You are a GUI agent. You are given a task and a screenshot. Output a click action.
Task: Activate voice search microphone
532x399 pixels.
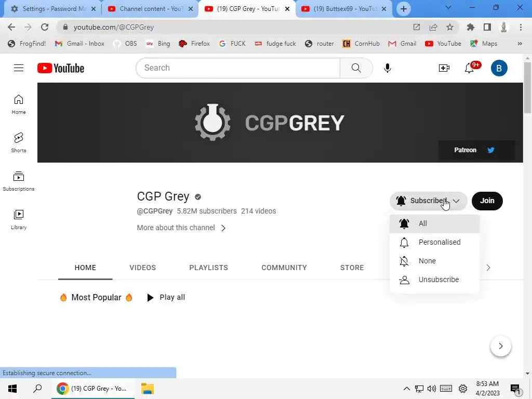tap(387, 68)
